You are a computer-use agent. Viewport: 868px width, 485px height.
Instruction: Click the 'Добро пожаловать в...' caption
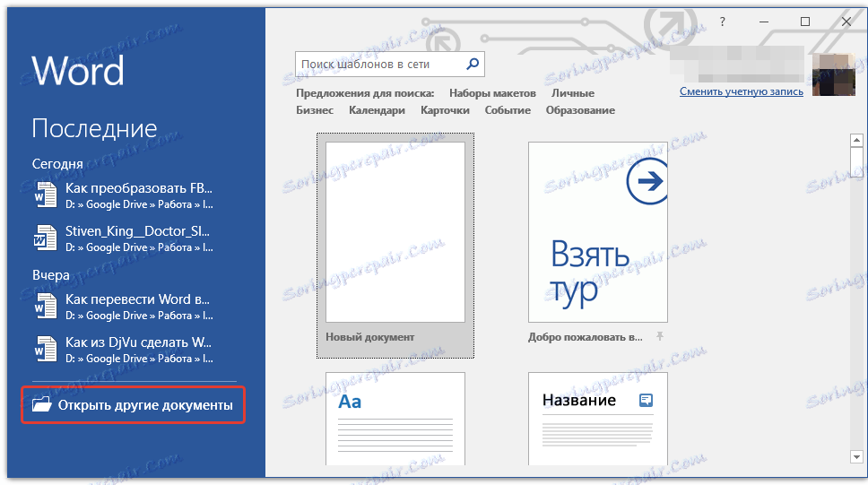point(586,337)
